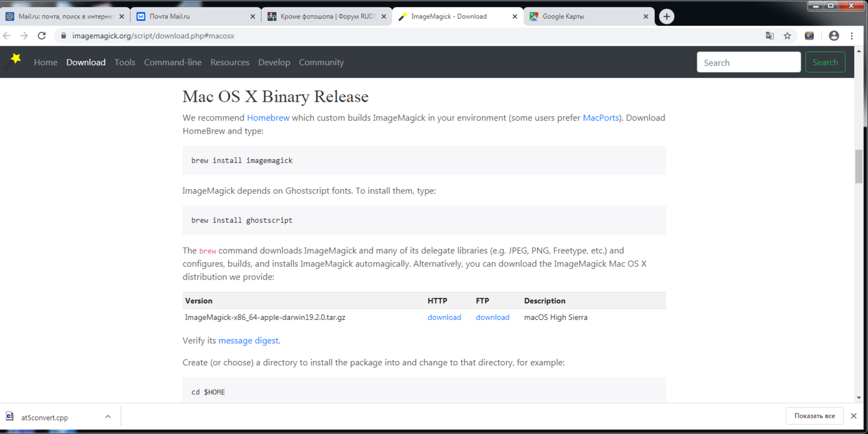Image resolution: width=868 pixels, height=434 pixels.
Task: Open Chrome's three-dot menu
Action: click(852, 36)
